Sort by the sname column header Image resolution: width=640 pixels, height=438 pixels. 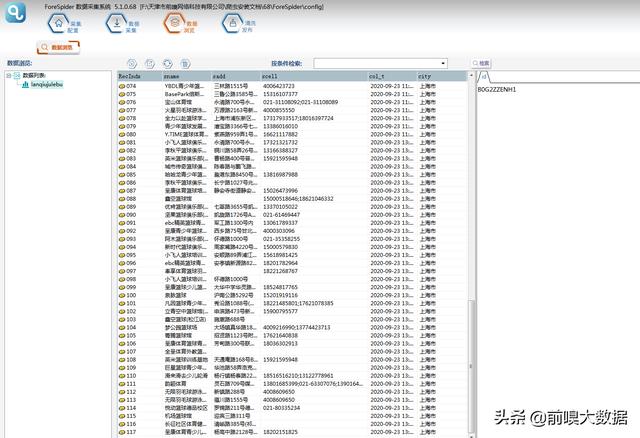187,76
